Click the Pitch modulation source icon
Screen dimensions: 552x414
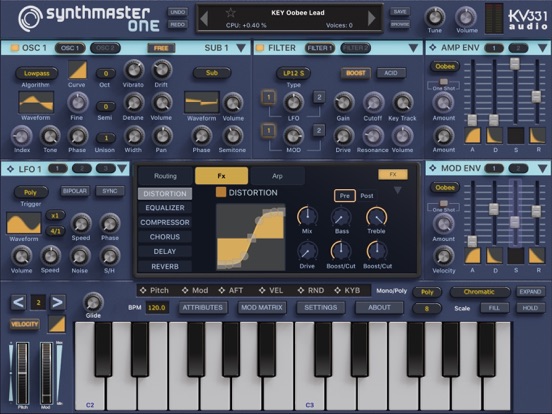pos(143,290)
